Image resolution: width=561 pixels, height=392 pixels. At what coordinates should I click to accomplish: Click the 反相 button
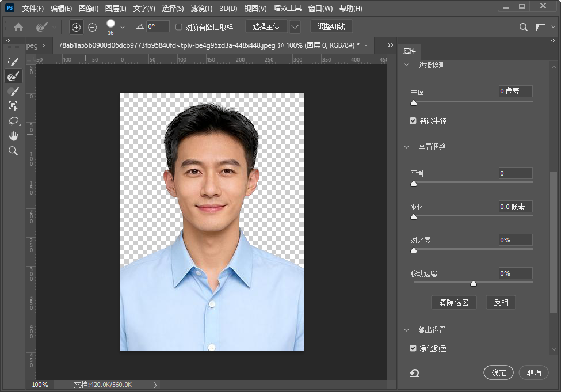(501, 303)
